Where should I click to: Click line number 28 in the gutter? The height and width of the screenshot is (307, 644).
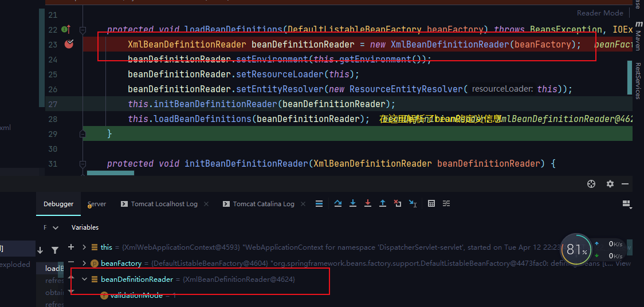click(53, 119)
